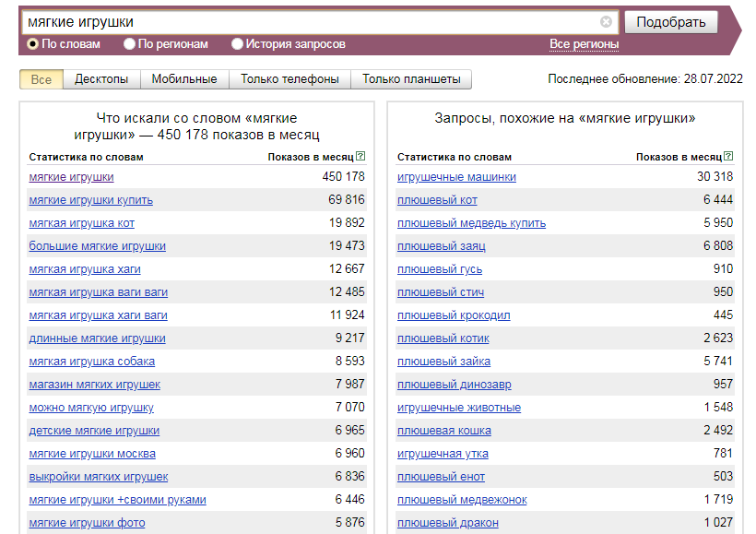Open the 'длинные мягкие игрушки' link
The width and height of the screenshot is (756, 534).
tap(97, 338)
